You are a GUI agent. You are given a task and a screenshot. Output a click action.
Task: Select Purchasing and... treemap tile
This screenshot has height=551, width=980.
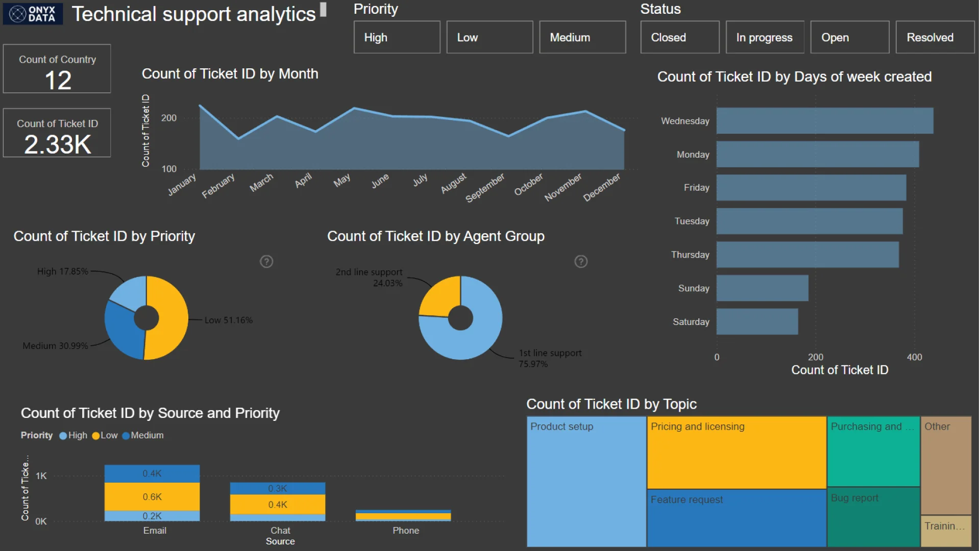point(873,452)
